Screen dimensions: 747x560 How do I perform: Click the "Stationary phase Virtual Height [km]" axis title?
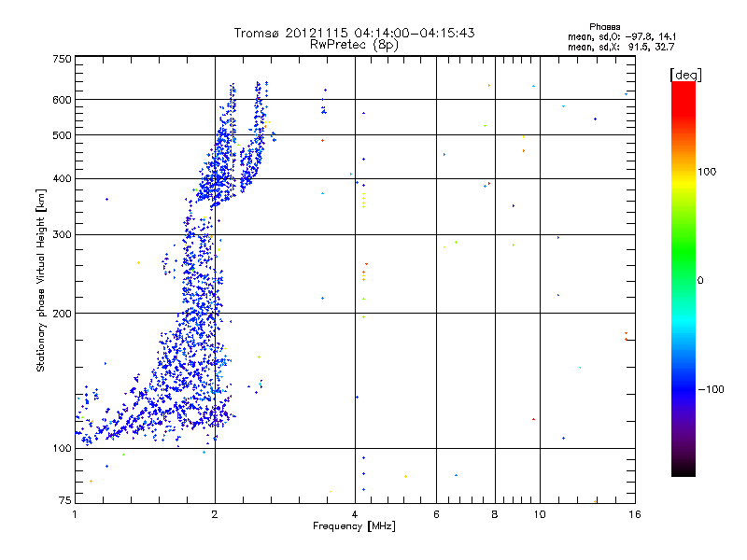41,281
